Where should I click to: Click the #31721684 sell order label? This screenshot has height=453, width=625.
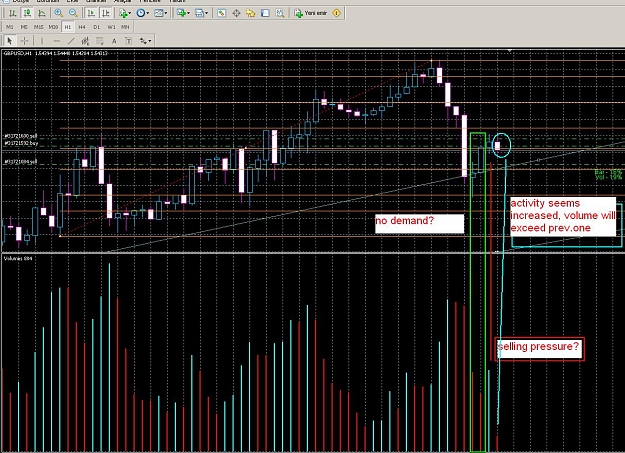[x=21, y=162]
